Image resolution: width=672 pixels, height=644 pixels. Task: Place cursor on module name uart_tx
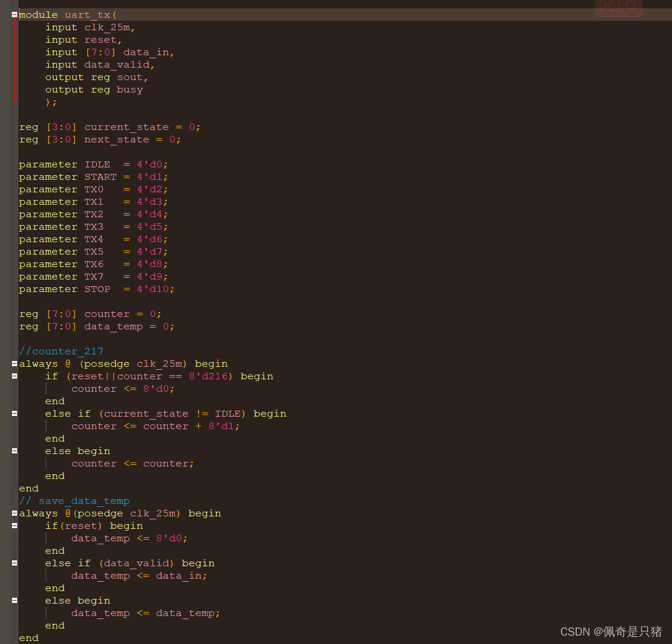point(87,14)
